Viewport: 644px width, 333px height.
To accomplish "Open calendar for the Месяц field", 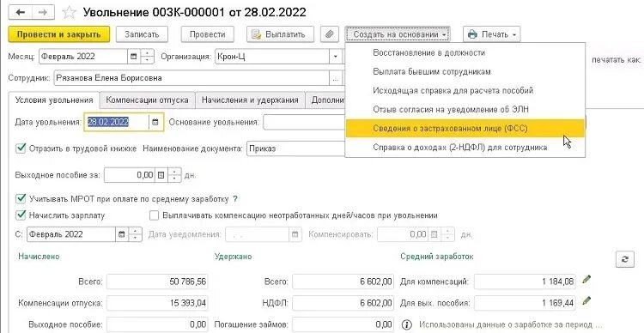I will point(133,57).
